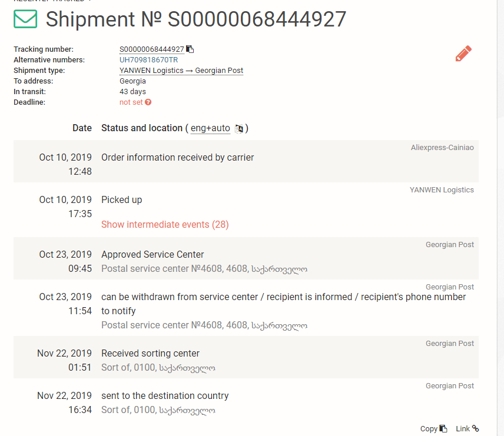The height and width of the screenshot is (436, 504).
Task: Open the YANWEN Logistics → Georgian Post shipment type
Action: [181, 71]
